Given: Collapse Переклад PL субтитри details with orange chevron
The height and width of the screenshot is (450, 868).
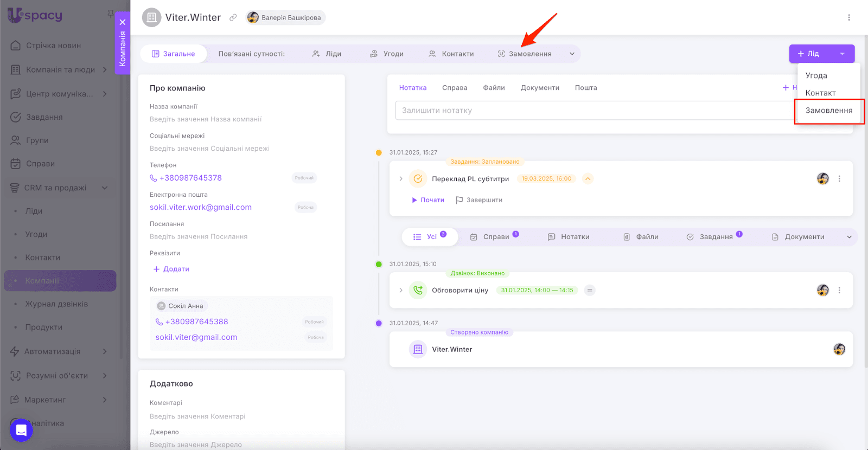Looking at the screenshot, I should click(588, 178).
